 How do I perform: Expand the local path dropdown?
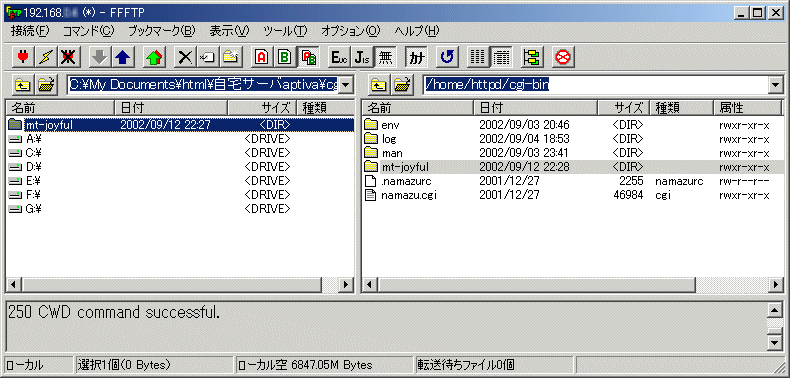point(345,85)
